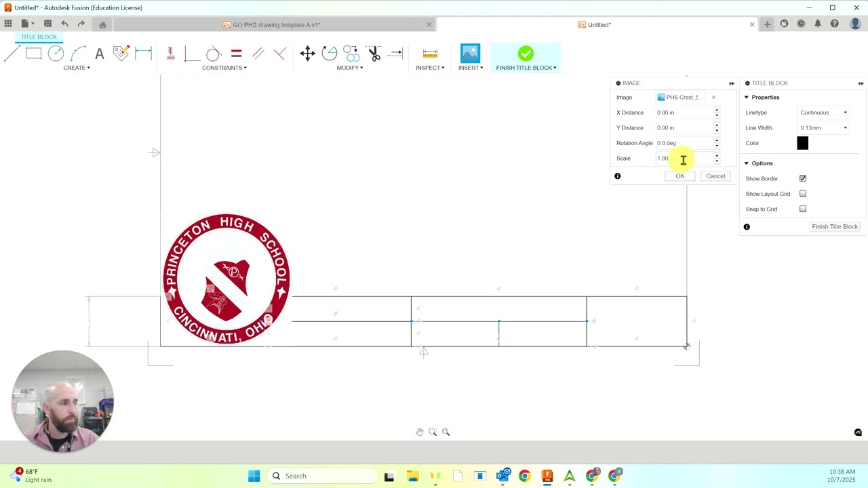Select the Move tool
This screenshot has width=868, height=488.
tap(307, 54)
